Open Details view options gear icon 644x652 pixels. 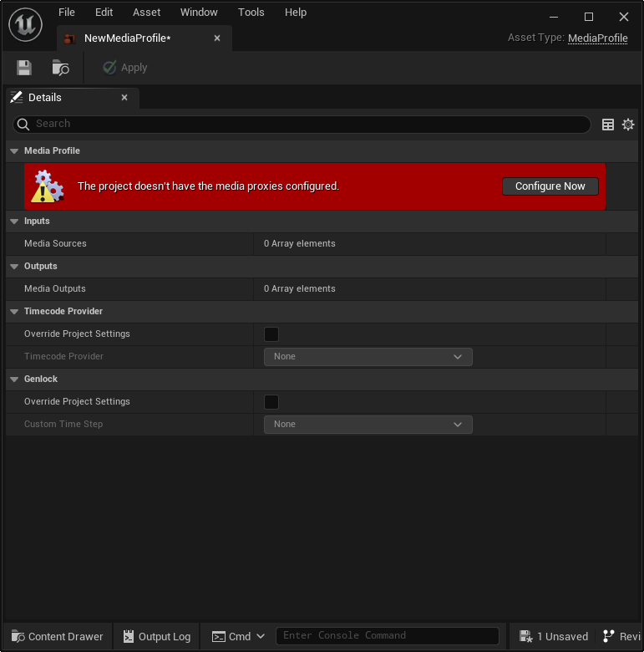[628, 125]
